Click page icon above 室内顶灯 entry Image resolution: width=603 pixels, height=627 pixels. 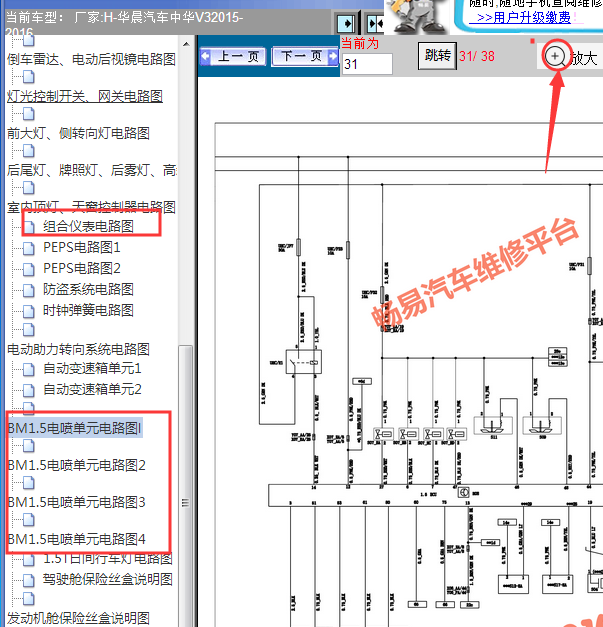click(x=28, y=188)
